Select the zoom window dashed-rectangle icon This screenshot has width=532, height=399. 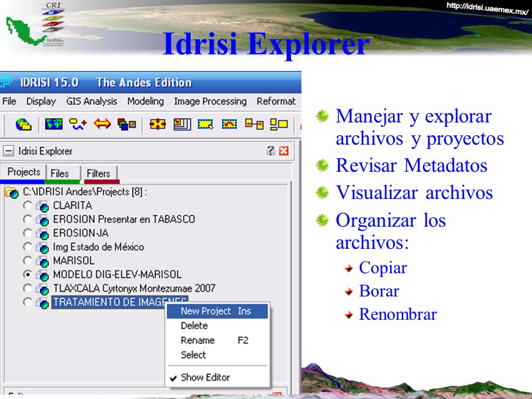206,124
